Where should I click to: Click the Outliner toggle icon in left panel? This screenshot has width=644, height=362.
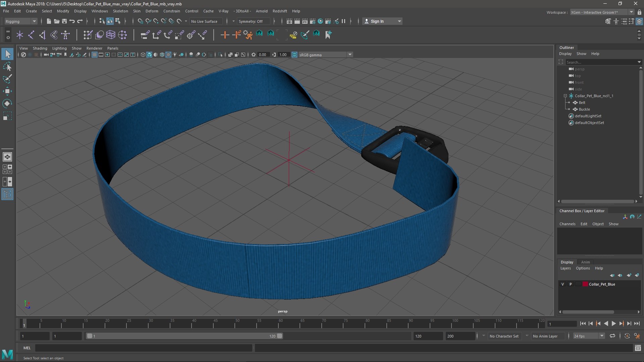[7, 194]
